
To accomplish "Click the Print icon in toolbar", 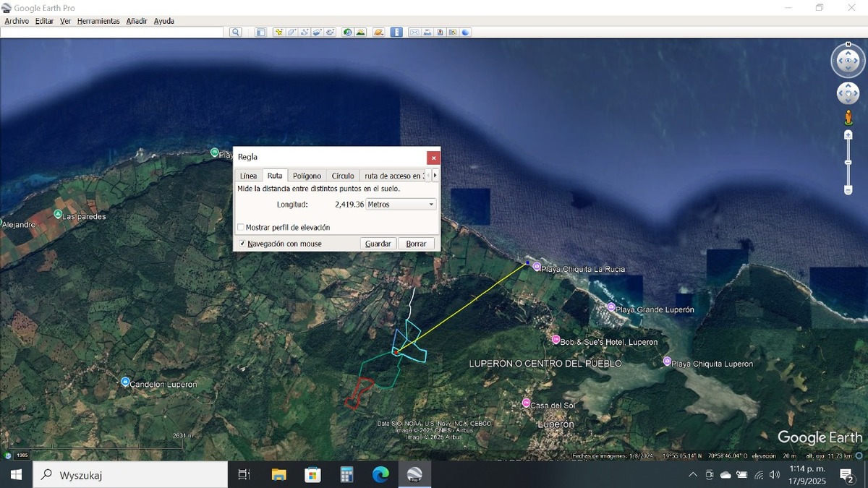I will click(x=427, y=32).
